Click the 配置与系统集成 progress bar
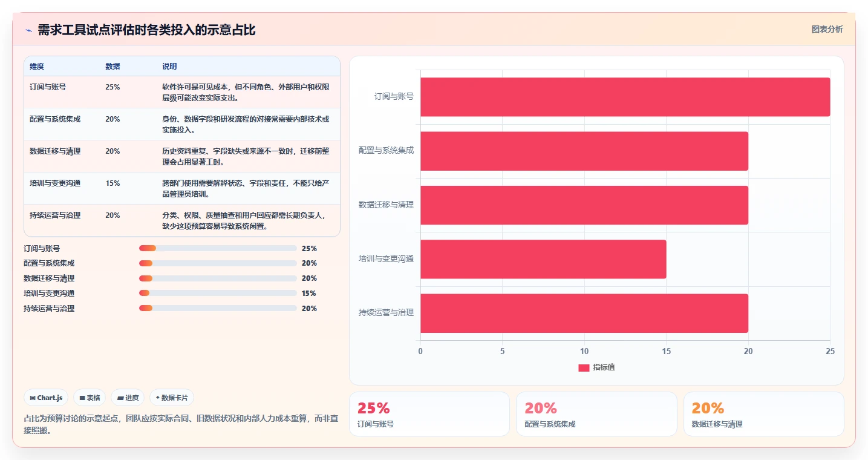Viewport: 868px width, 460px height. 218,263
